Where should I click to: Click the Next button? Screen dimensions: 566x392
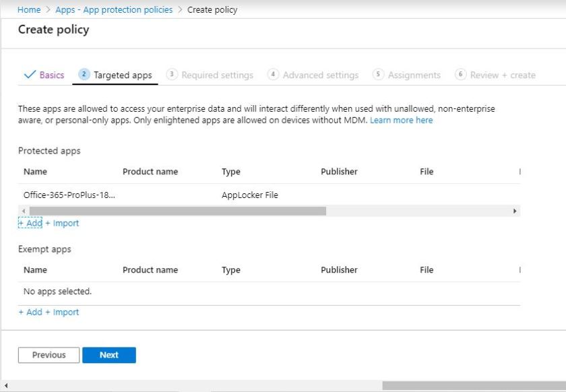coord(109,355)
